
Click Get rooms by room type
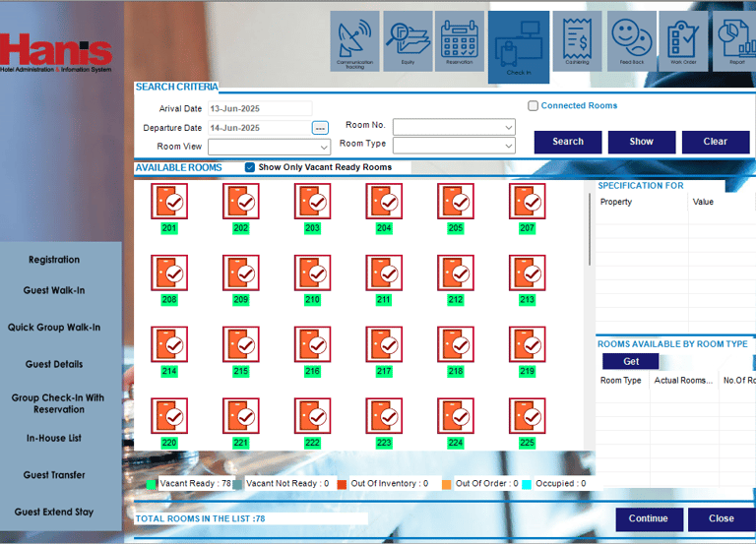click(631, 361)
